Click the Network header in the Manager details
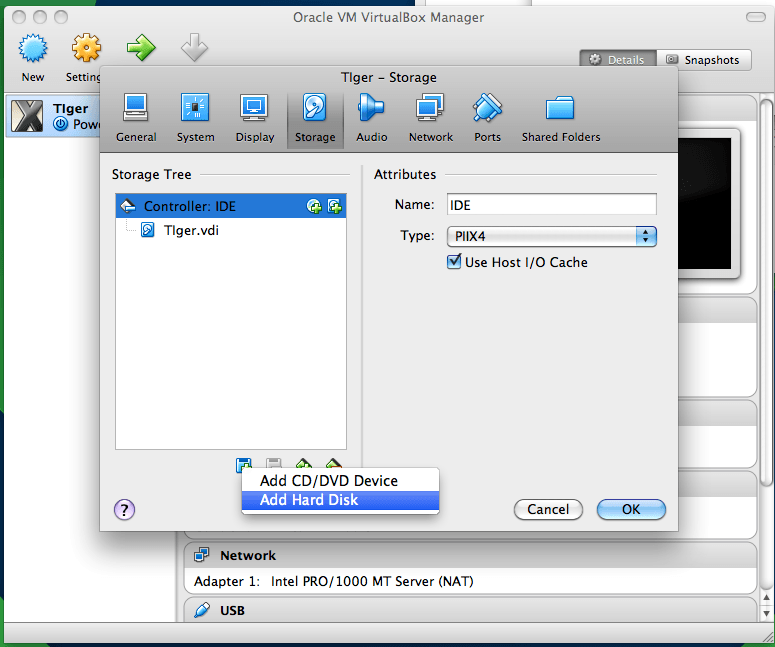The image size is (775, 647). click(248, 556)
